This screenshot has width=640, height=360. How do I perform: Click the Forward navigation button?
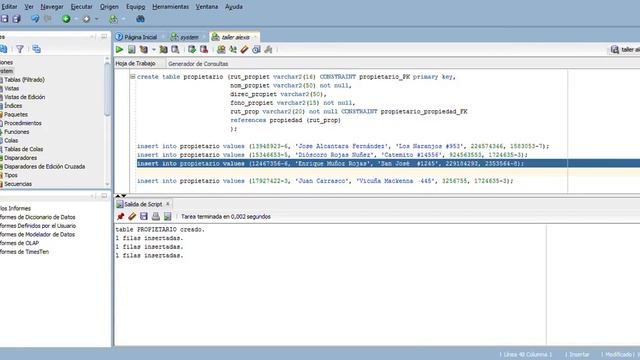coord(86,19)
